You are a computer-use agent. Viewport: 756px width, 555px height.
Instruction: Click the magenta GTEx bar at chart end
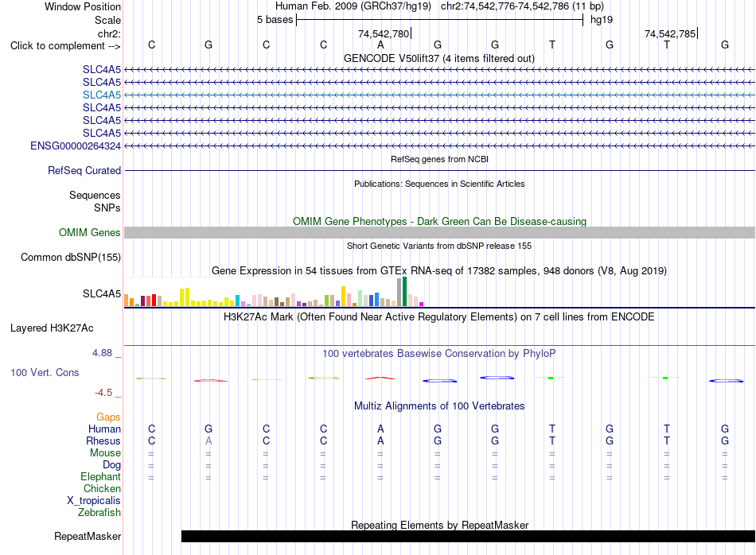coord(422,304)
